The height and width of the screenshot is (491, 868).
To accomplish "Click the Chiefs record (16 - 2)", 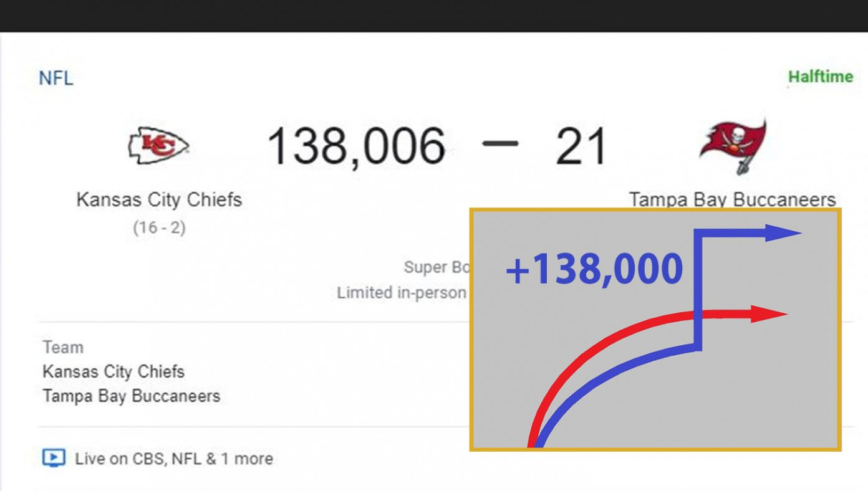I will pyautogui.click(x=159, y=228).
